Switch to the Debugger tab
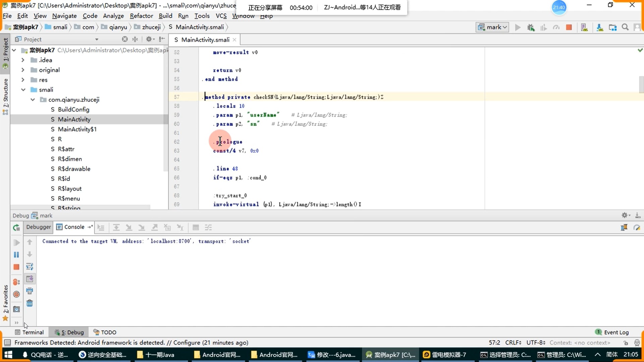The image size is (644, 362). (39, 227)
